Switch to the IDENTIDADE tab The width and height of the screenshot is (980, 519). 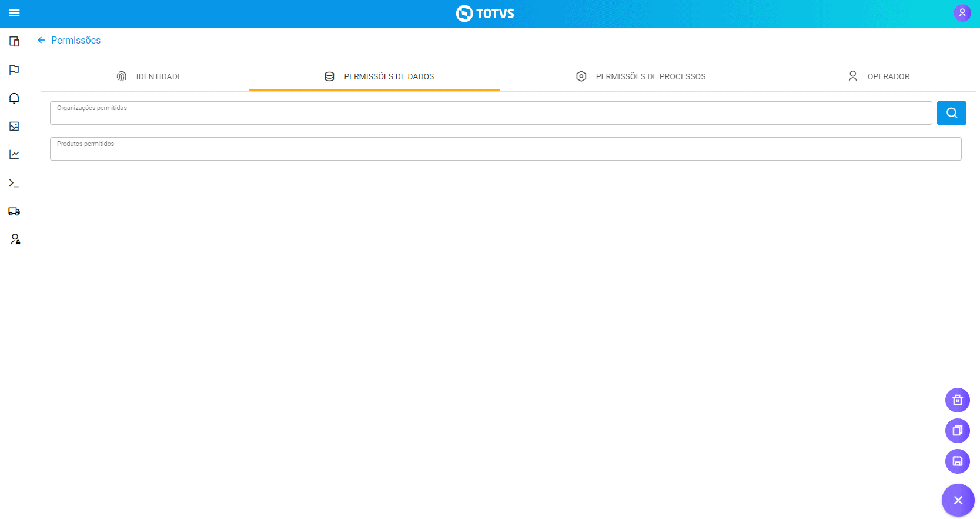click(149, 76)
